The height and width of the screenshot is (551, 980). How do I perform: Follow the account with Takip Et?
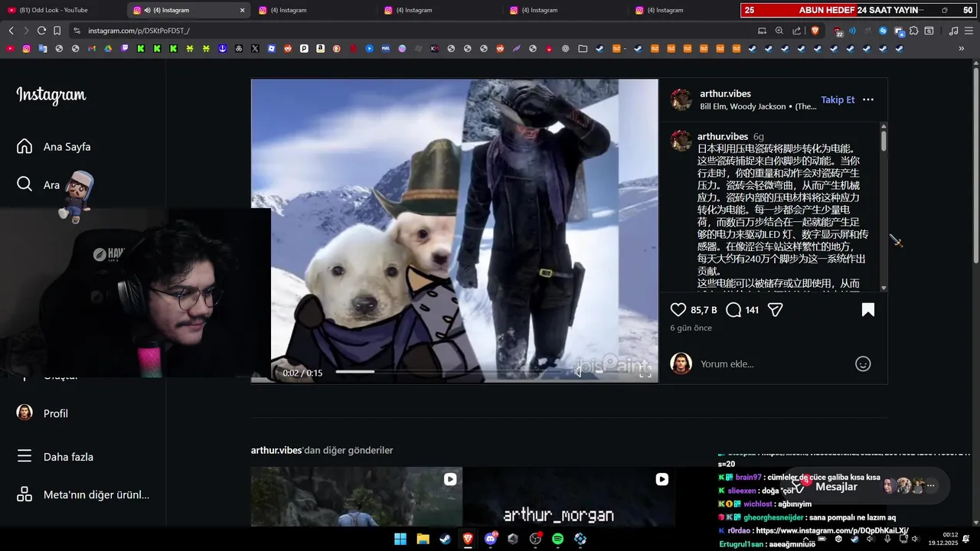(838, 99)
